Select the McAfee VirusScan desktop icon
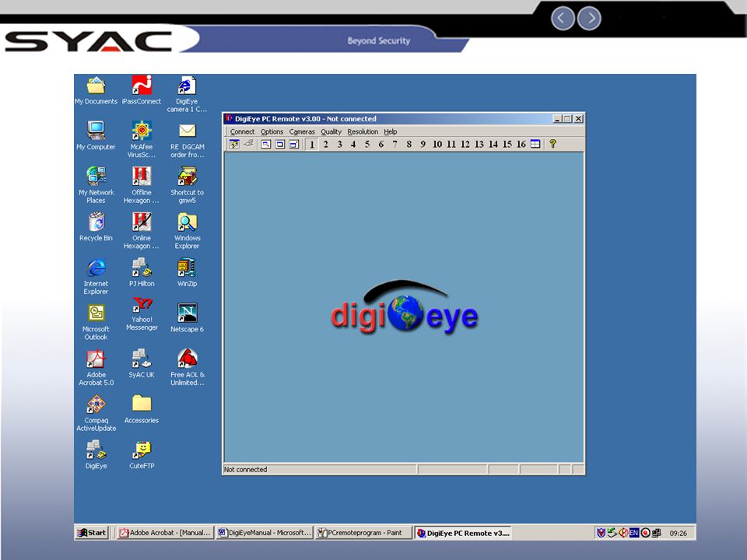The height and width of the screenshot is (560, 747). [142, 139]
